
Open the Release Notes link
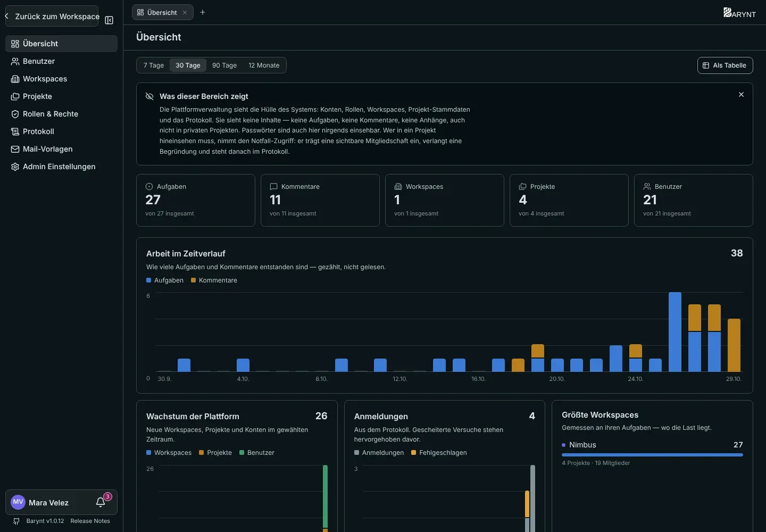90,521
